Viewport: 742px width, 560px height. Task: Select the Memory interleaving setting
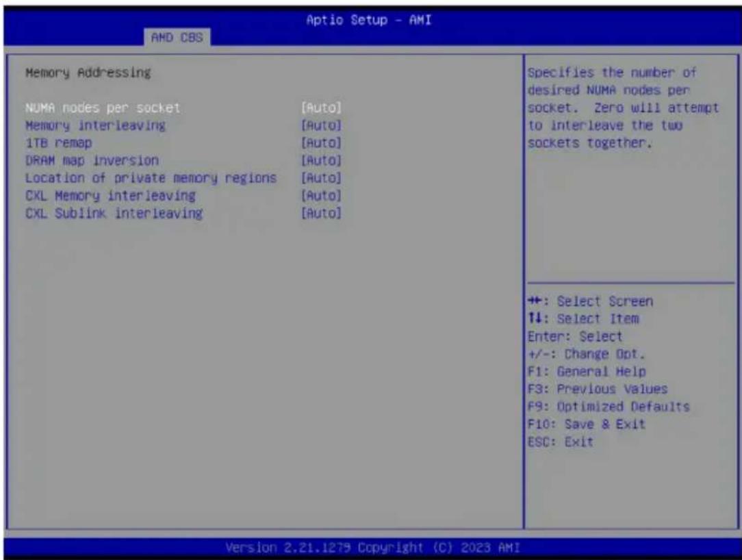click(x=95, y=125)
